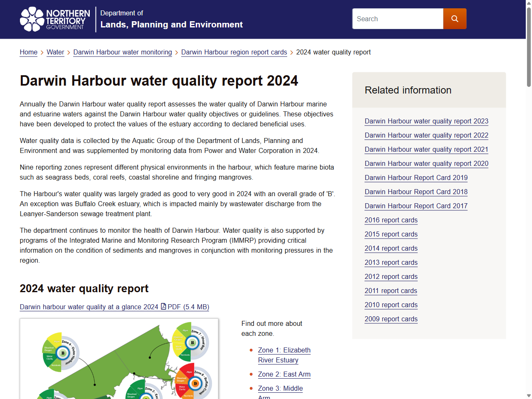Click the search magnifying glass icon
532x399 pixels.
(x=455, y=18)
